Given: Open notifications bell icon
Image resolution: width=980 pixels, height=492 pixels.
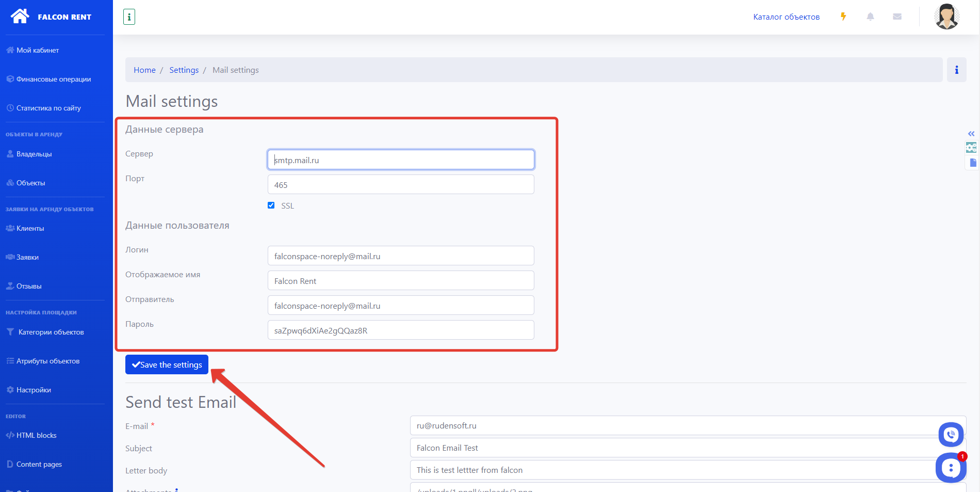Looking at the screenshot, I should click(870, 17).
